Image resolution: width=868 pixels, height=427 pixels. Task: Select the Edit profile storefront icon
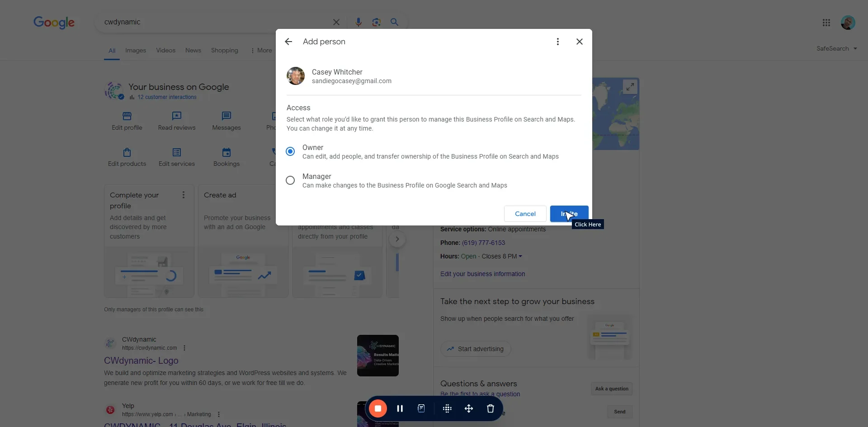pyautogui.click(x=127, y=117)
